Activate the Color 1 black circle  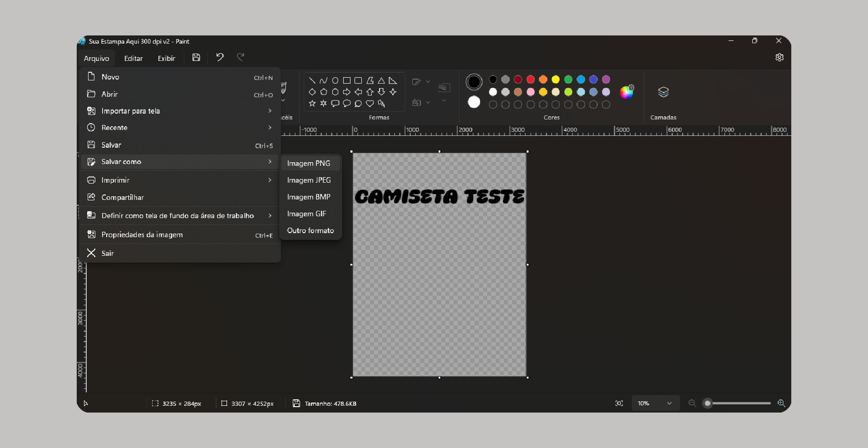pos(474,82)
